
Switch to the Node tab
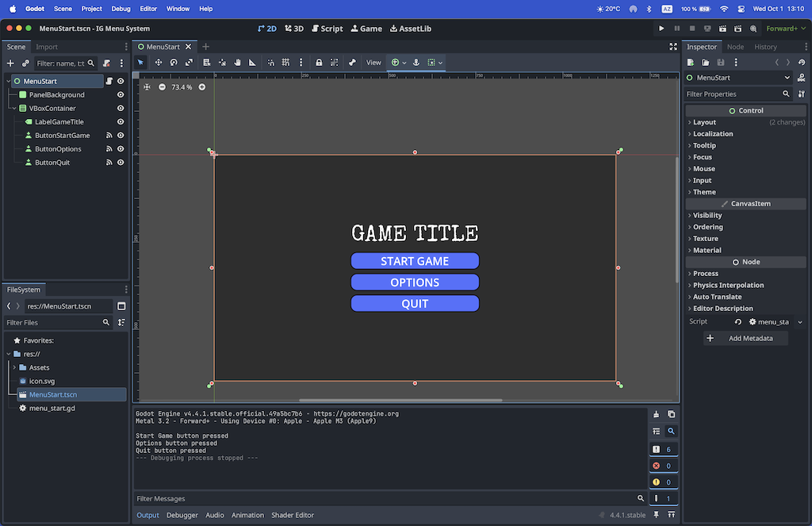click(735, 47)
